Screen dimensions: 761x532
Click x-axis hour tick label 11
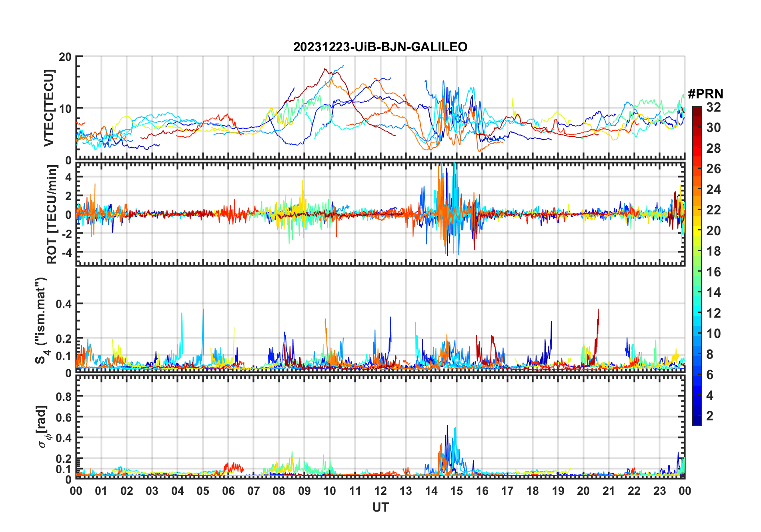[355, 491]
